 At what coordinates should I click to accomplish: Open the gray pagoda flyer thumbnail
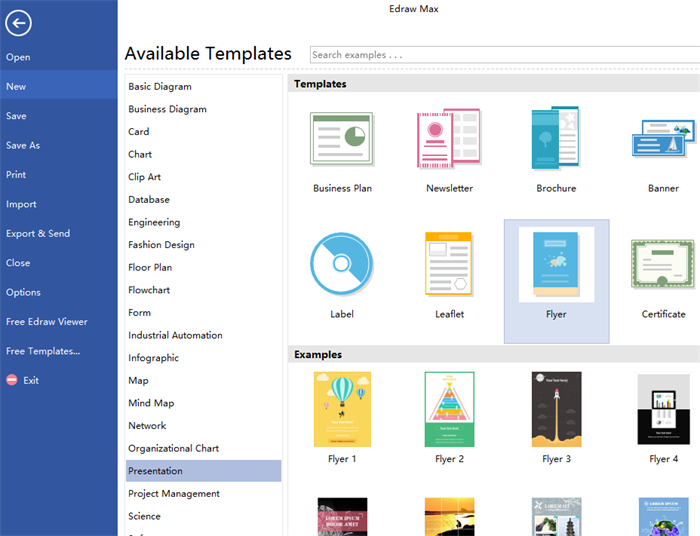(557, 517)
